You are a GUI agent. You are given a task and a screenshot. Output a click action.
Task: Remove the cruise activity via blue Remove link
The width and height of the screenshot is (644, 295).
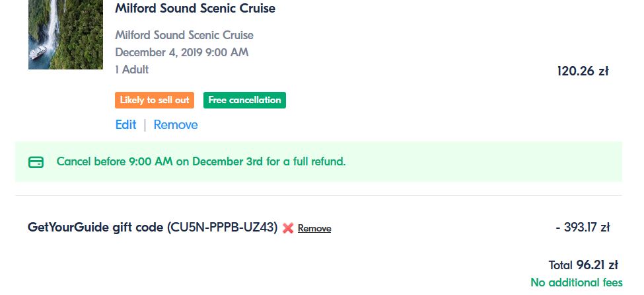tap(176, 124)
